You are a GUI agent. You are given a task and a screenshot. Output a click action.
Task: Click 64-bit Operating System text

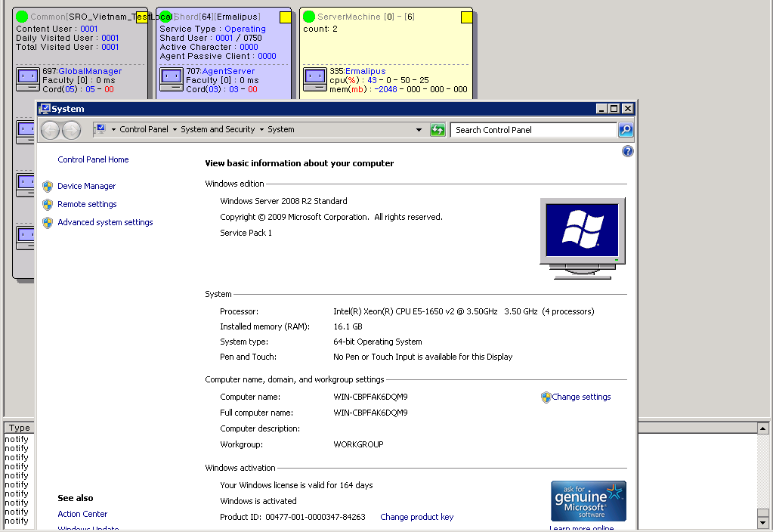click(378, 342)
